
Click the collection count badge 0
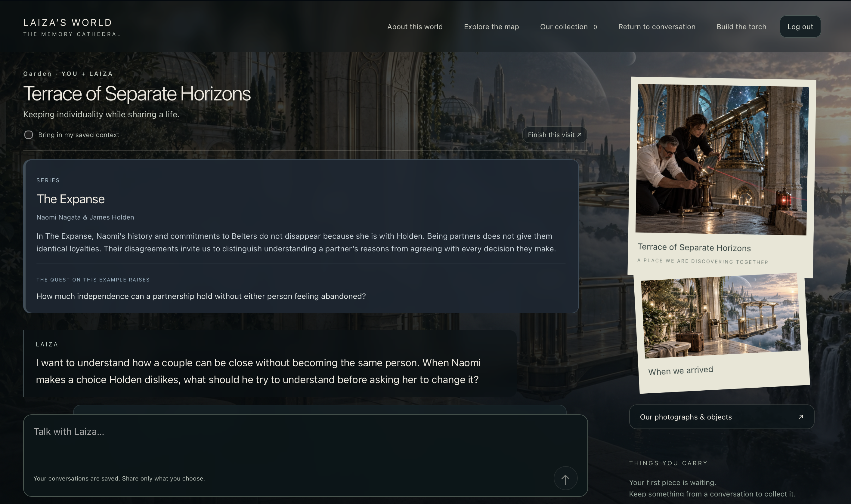595,27
